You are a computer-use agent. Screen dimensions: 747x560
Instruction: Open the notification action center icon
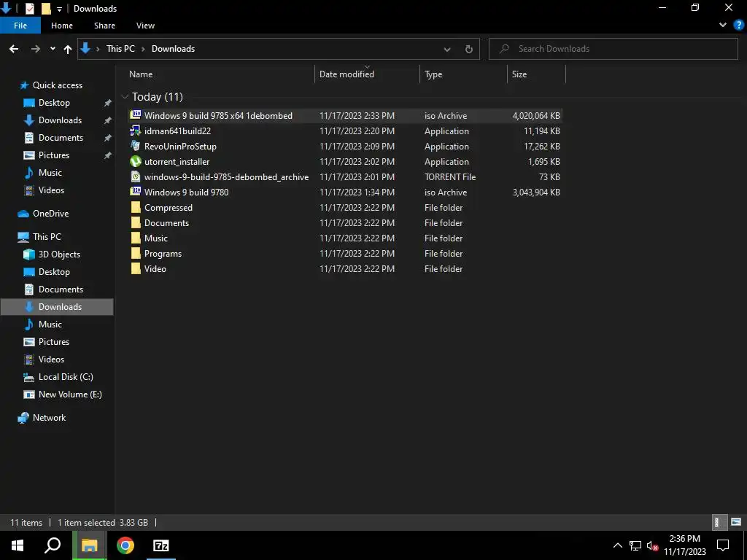(x=723, y=545)
